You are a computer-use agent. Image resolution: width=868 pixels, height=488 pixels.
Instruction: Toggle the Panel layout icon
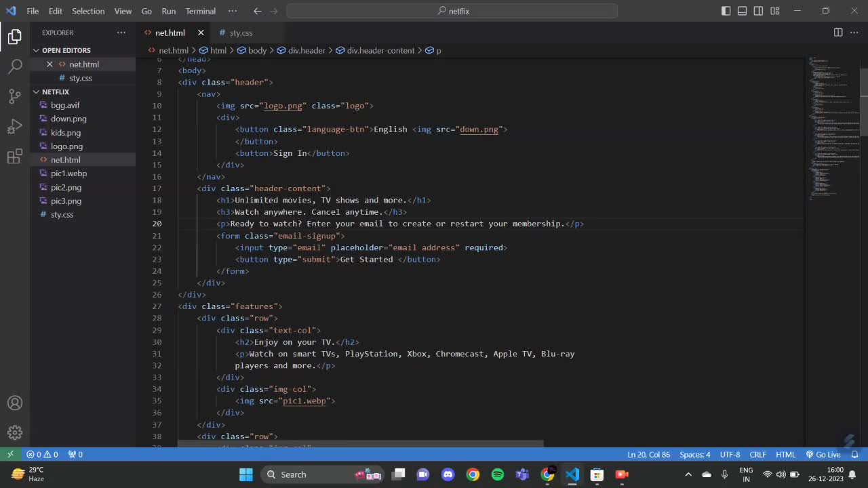pos(743,11)
